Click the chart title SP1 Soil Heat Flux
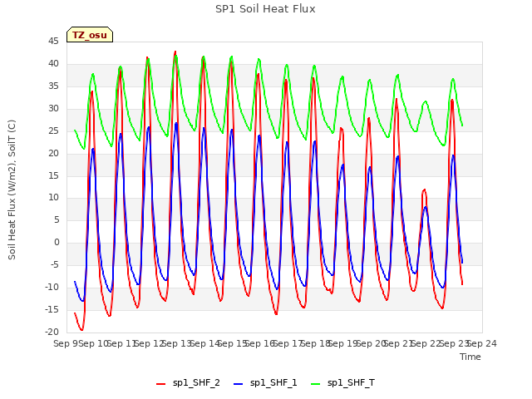The height and width of the screenshot is (399, 532). pyautogui.click(x=265, y=9)
